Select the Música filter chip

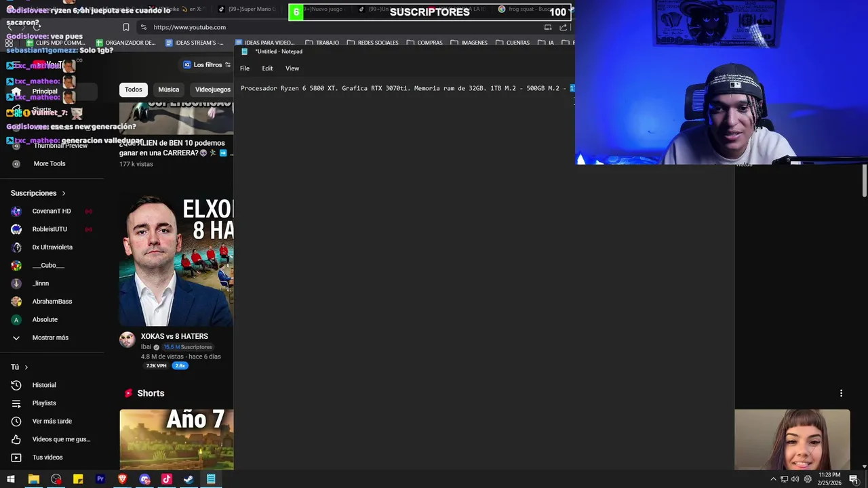[169, 89]
